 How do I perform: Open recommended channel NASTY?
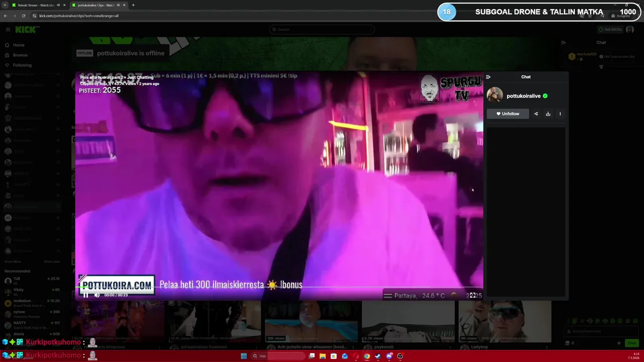[x=32, y=325]
